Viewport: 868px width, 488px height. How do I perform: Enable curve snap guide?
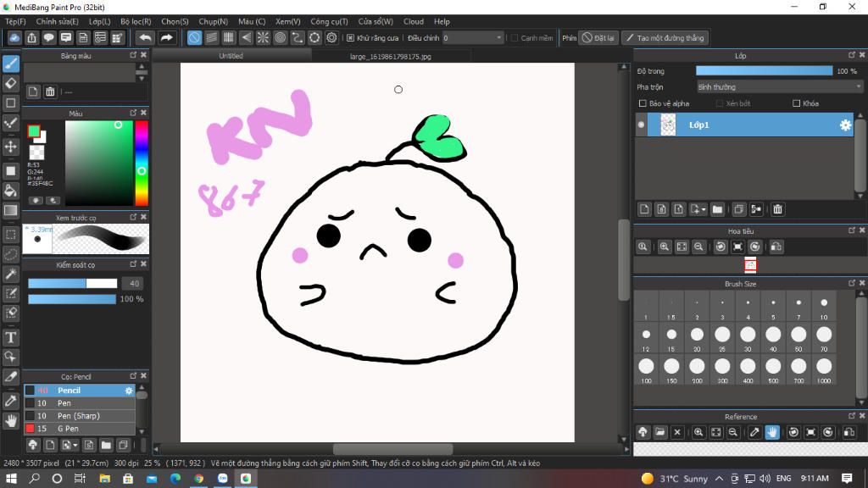[298, 37]
